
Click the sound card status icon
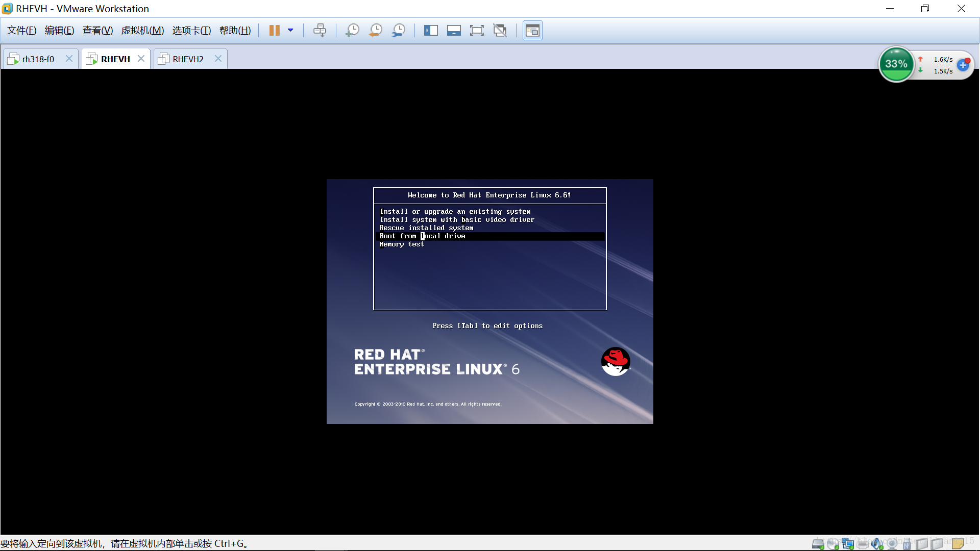click(x=877, y=544)
